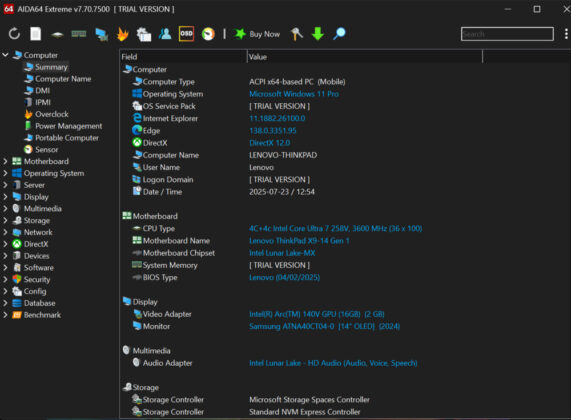Select the LENOVO-THINKPAD computer name value

[x=283, y=155]
